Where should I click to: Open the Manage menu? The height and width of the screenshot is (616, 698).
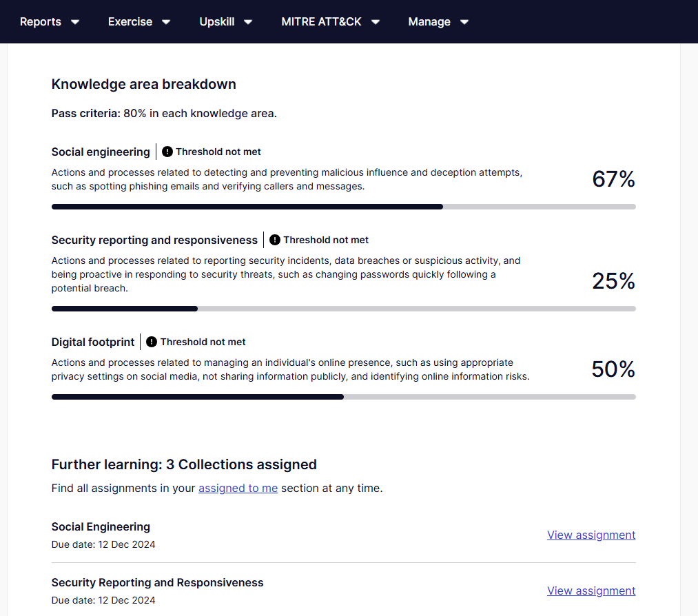point(438,22)
